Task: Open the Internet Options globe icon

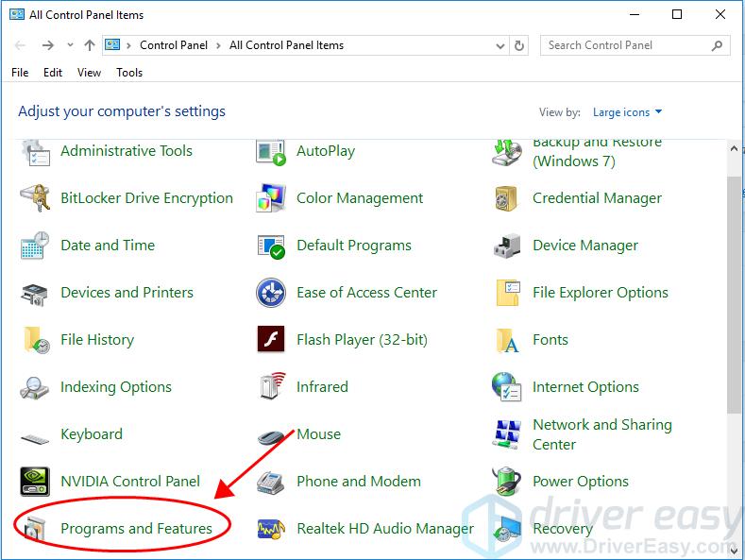Action: pos(507,386)
